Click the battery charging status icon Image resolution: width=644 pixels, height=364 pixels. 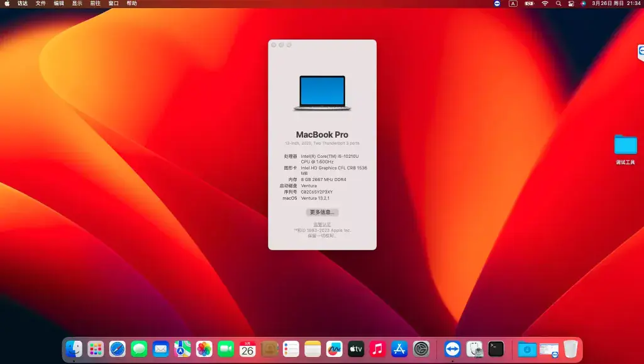(x=530, y=3)
